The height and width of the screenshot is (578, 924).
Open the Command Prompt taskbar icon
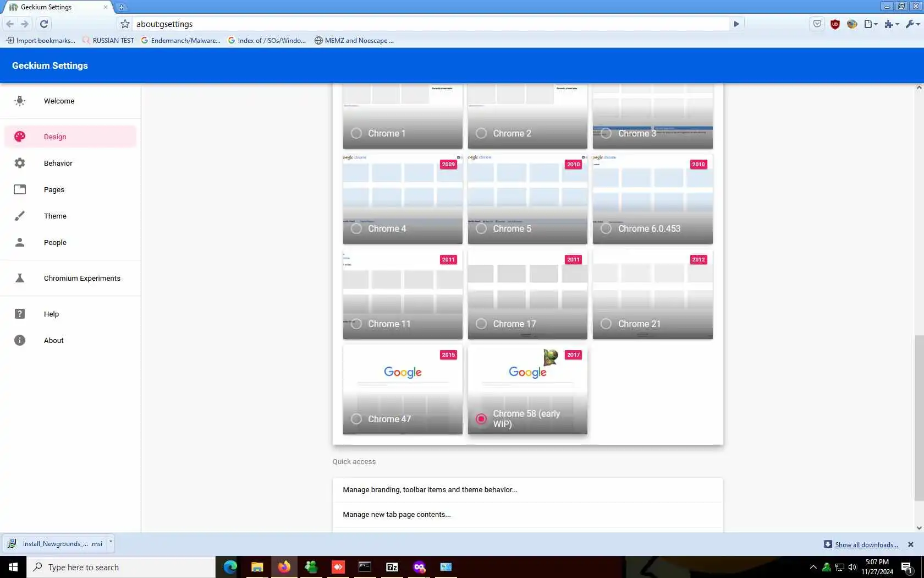click(x=365, y=567)
